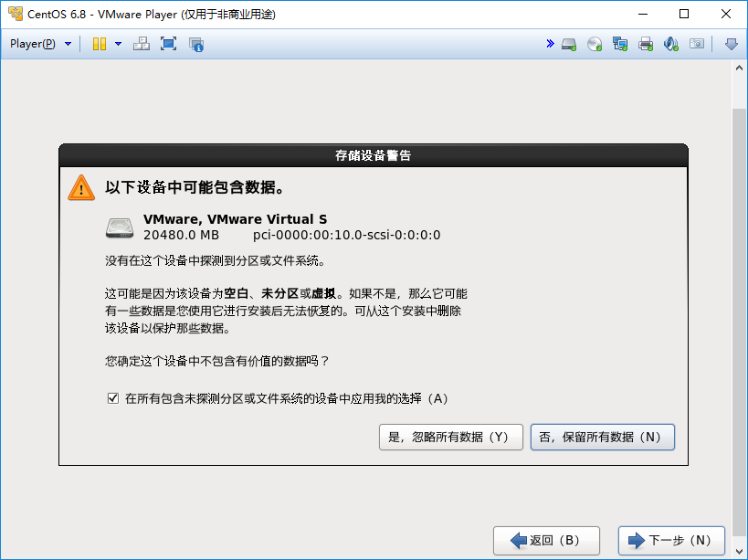Pause the virtual machine with the pause icon
The height and width of the screenshot is (560, 748).
(x=100, y=44)
